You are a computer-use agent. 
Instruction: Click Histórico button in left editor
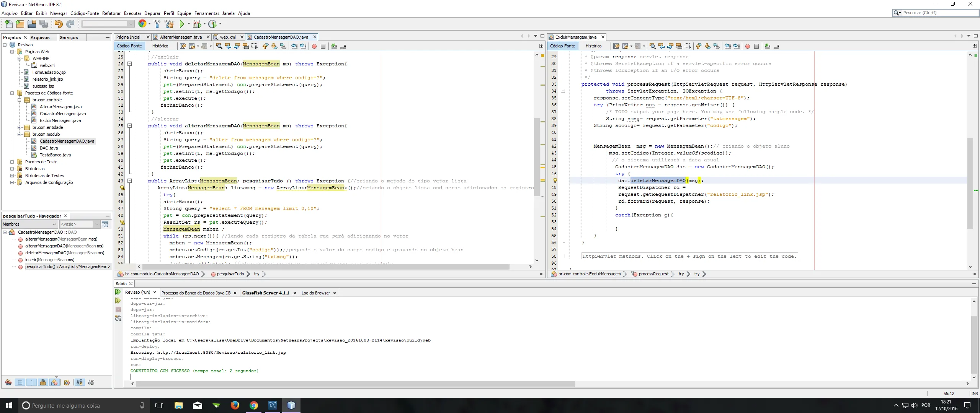160,46
